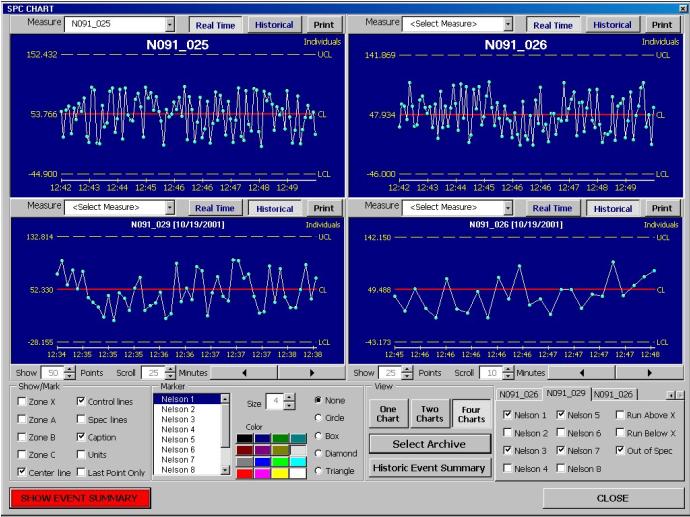
Task: Switch view to Two Charts
Action: [429, 414]
